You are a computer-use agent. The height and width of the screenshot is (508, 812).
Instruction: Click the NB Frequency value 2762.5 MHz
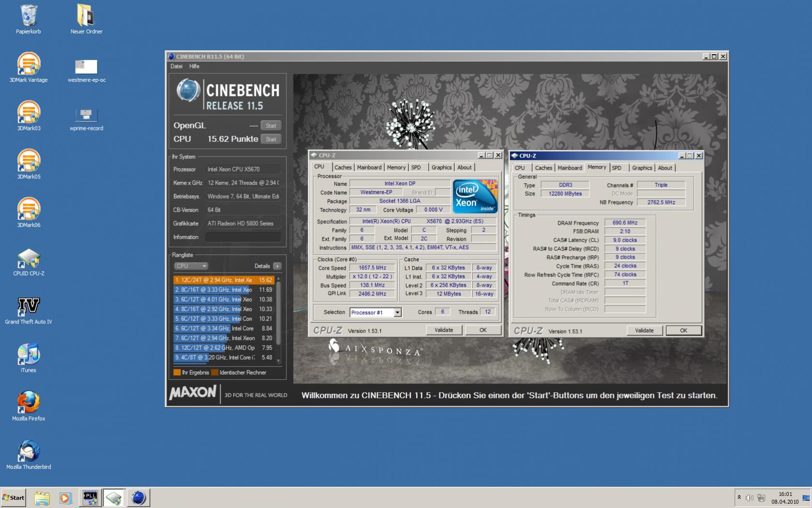pos(661,202)
